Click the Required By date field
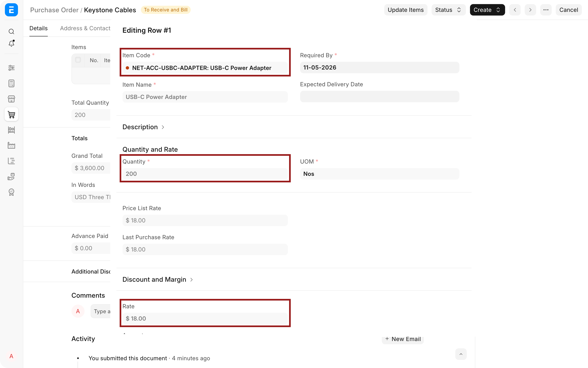The image size is (588, 368). coord(380,67)
